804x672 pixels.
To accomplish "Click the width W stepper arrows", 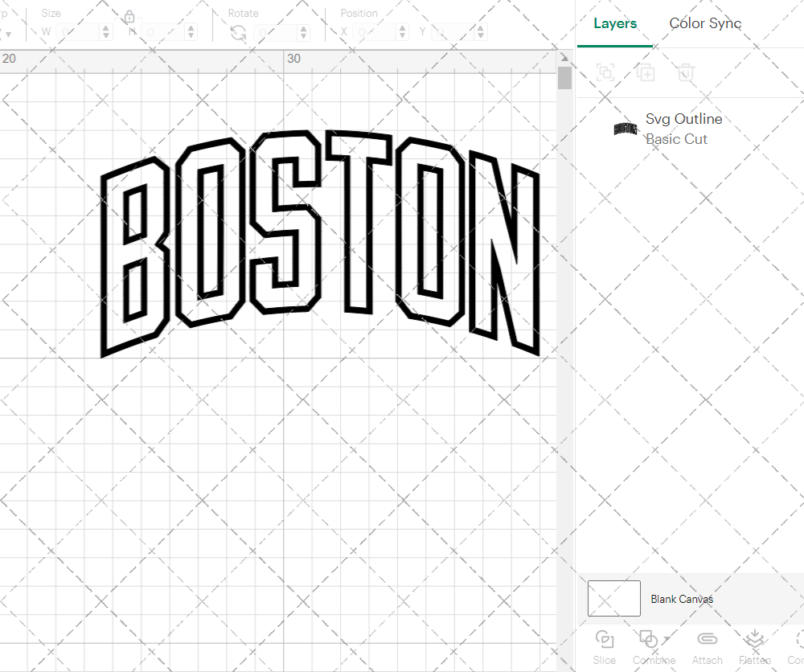I will pyautogui.click(x=105, y=32).
